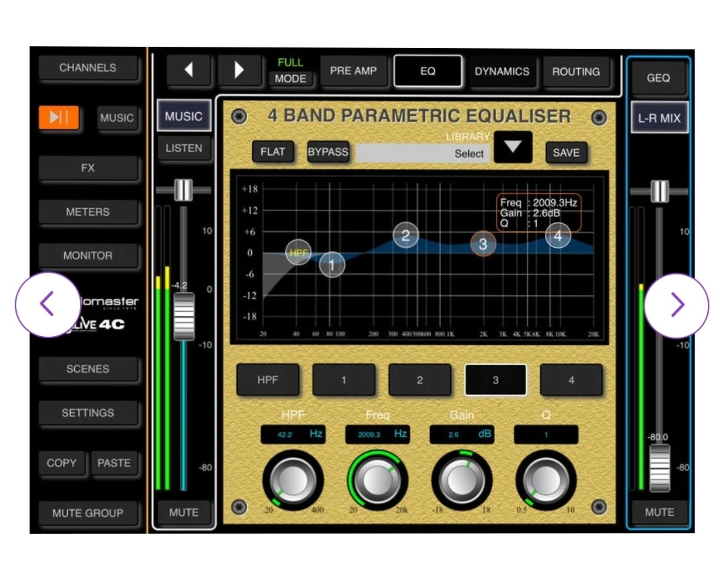Screen dimensions: 724x588
Task: Select EQ band 3 node on graph
Action: point(483,244)
